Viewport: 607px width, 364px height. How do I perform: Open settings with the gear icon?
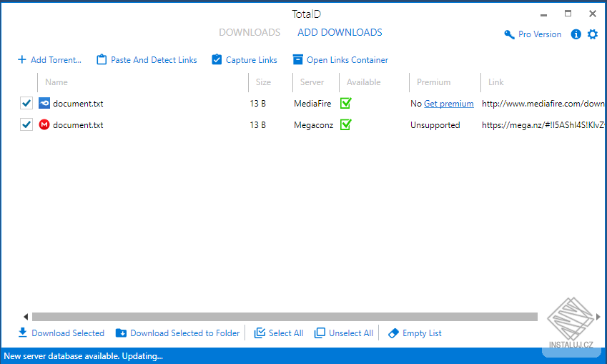coord(593,34)
